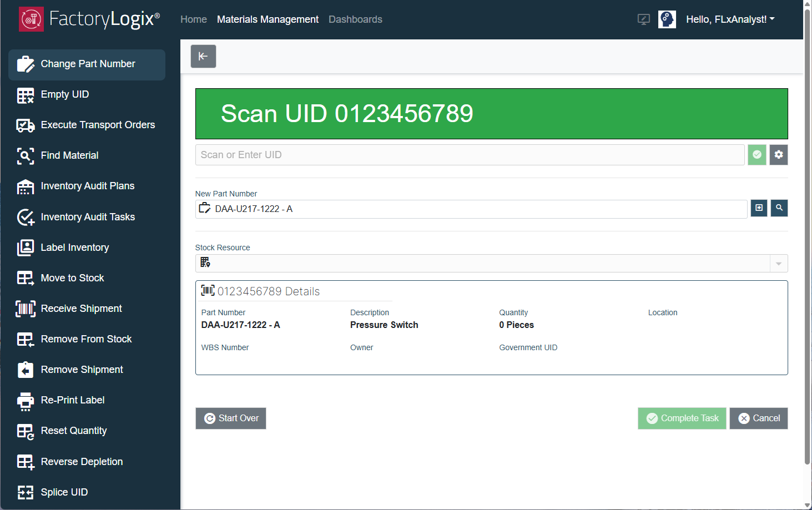
Task: Open the Hello, FLxAnalyst! user menu
Action: click(x=730, y=19)
